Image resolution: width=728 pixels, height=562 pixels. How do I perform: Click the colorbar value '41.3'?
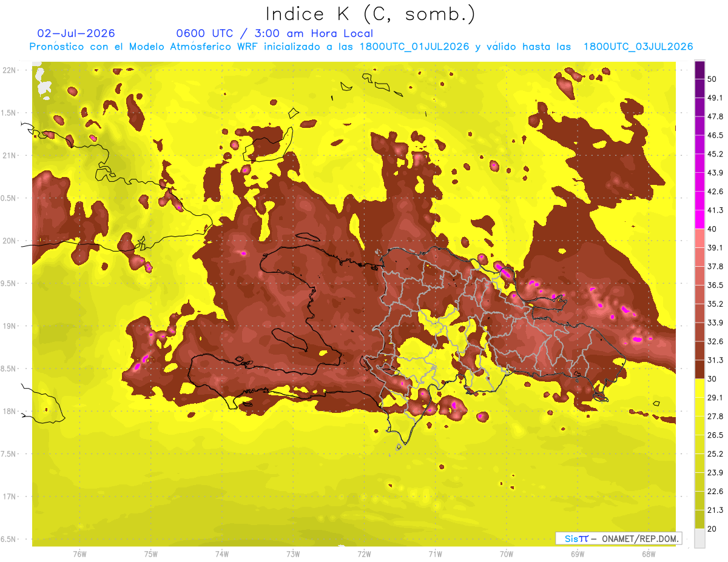point(715,210)
